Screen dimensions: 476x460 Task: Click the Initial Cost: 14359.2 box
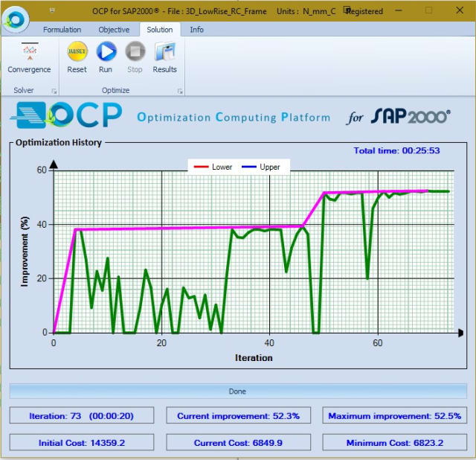pyautogui.click(x=82, y=442)
